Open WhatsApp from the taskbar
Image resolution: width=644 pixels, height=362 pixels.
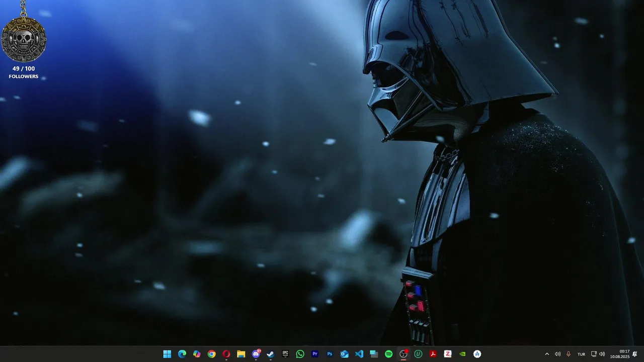(x=300, y=354)
